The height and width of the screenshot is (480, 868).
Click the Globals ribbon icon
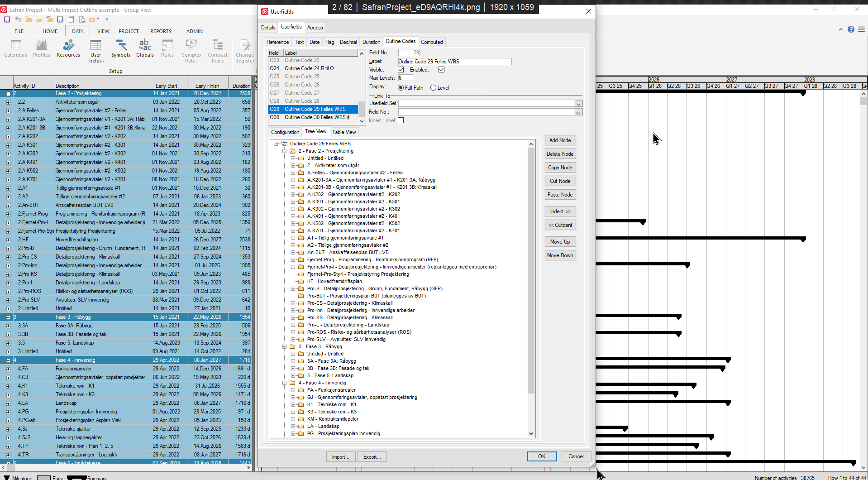pyautogui.click(x=145, y=48)
